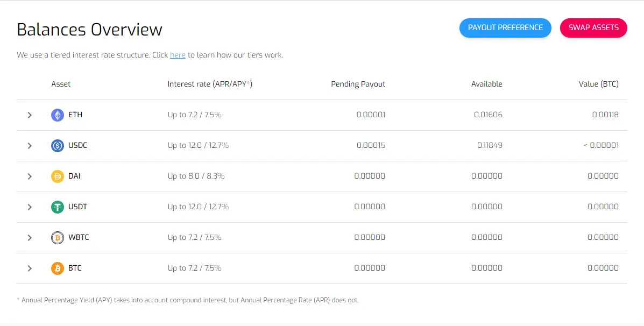Expand the BTC row chevron
The image size is (644, 326).
30,268
